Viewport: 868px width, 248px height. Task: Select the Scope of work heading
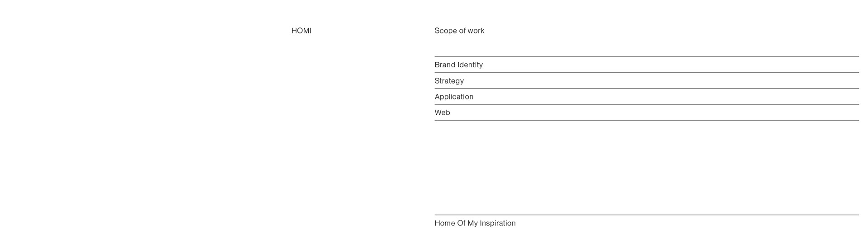pos(459,31)
